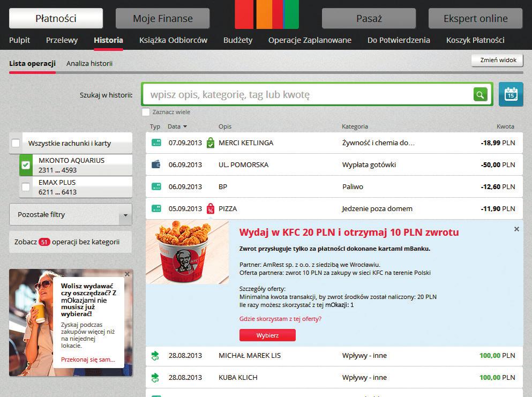This screenshot has height=397, width=532.
Task: Open the KUBA KLICH transaction
Action: click(x=334, y=377)
